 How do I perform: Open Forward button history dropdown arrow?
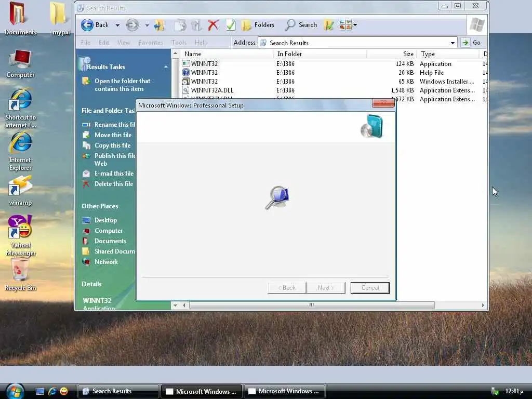click(147, 25)
